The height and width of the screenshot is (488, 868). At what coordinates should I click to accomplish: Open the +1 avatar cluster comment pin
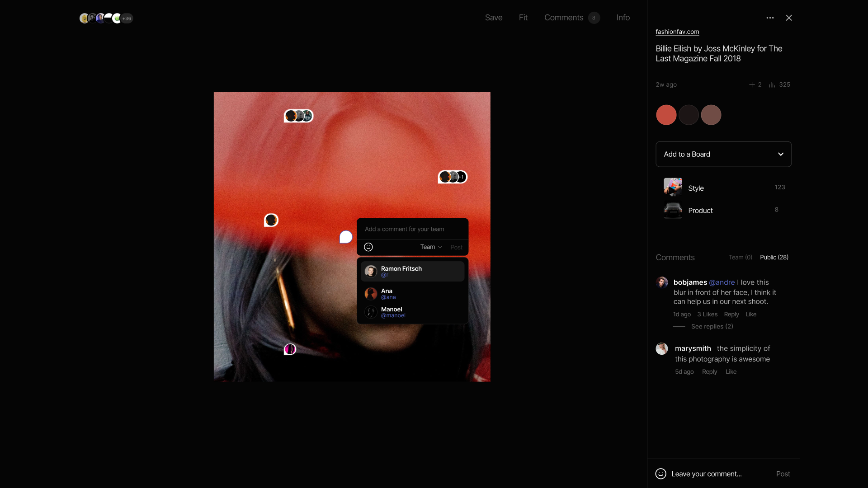(x=453, y=177)
